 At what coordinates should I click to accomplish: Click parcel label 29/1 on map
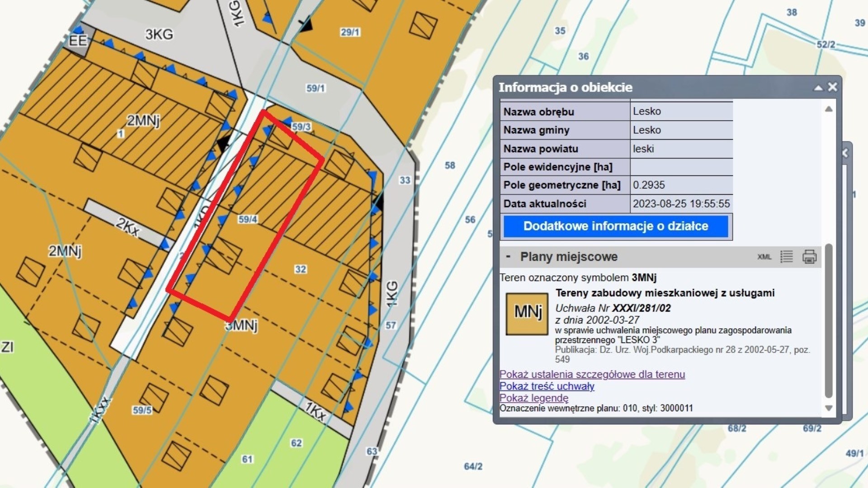[x=350, y=32]
